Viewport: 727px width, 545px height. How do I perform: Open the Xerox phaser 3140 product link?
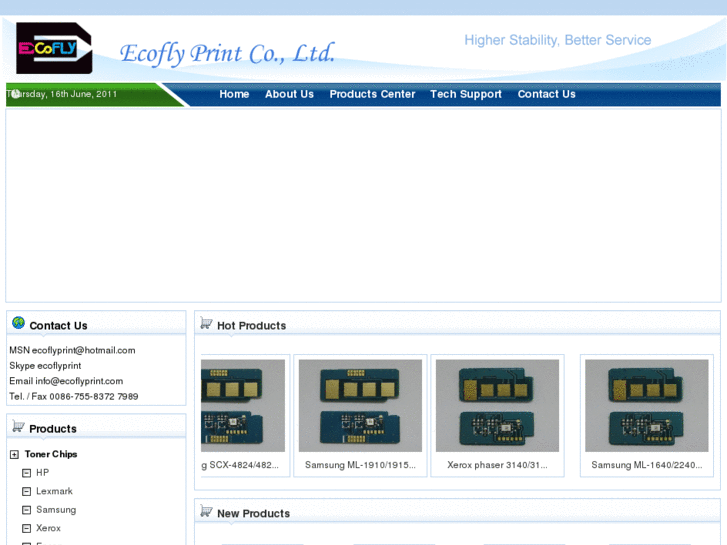click(497, 465)
